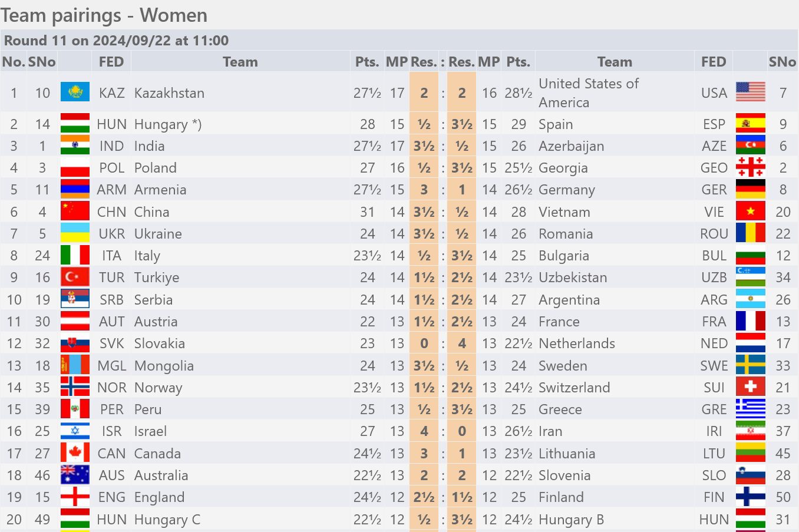Click the Canada flag icon
The image size is (799, 532).
(x=75, y=453)
